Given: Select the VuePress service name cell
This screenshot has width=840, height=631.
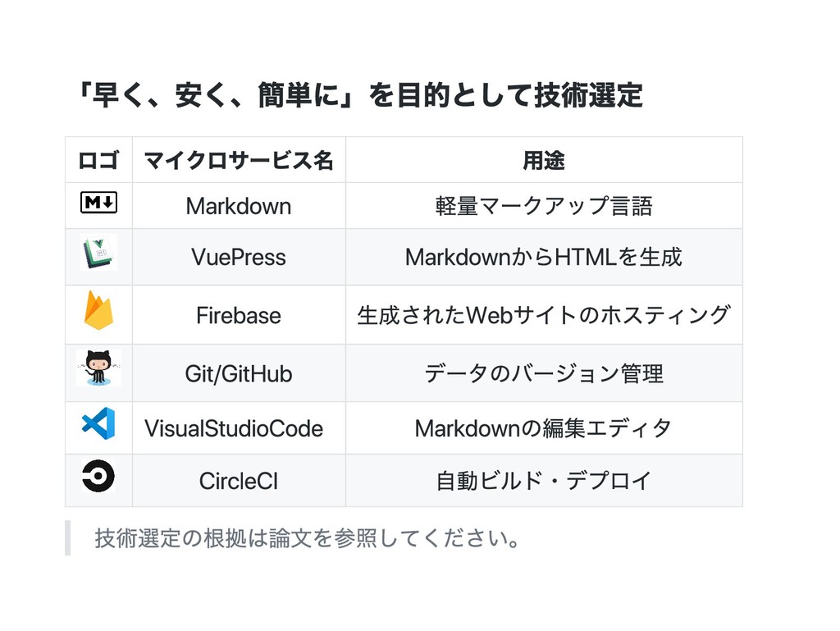Looking at the screenshot, I should (239, 257).
